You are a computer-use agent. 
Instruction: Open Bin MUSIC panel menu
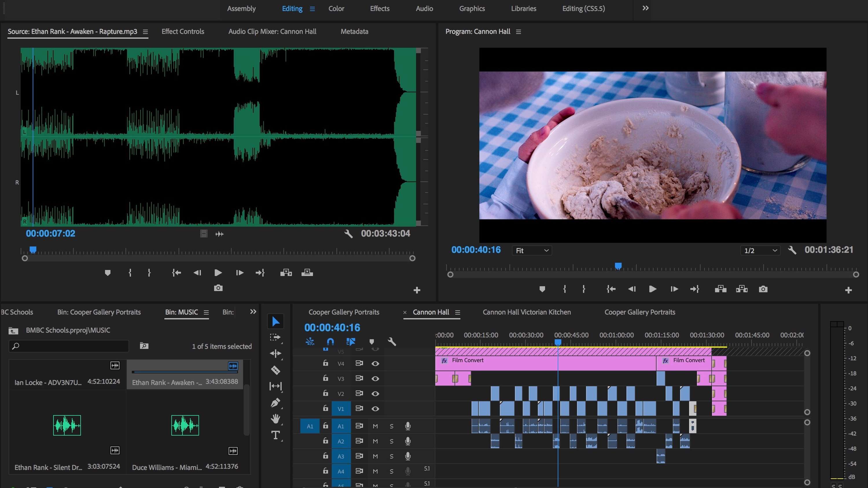206,313
